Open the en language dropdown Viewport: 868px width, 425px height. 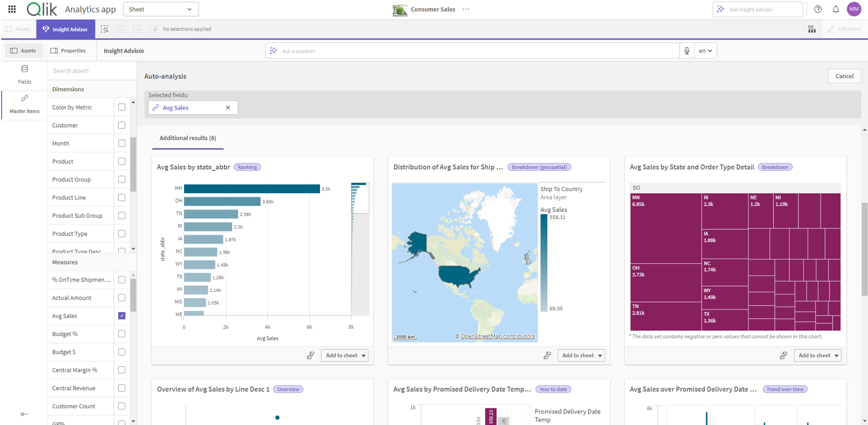[706, 50]
